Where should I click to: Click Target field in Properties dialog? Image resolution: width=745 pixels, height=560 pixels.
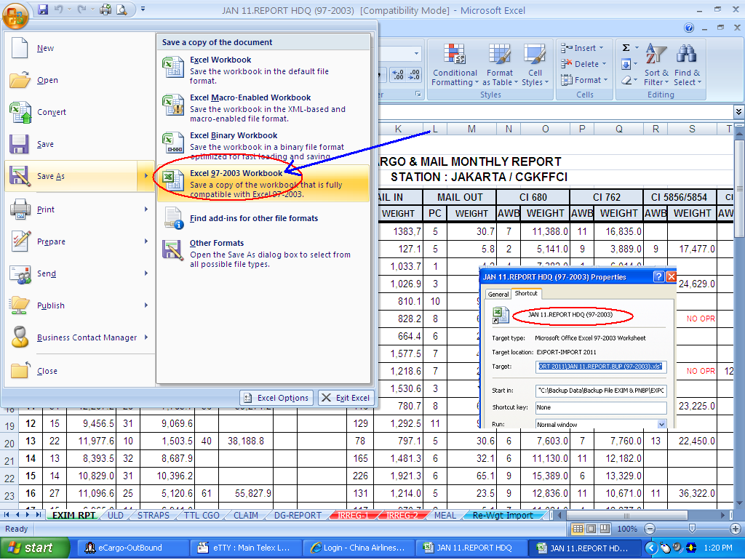pyautogui.click(x=600, y=367)
